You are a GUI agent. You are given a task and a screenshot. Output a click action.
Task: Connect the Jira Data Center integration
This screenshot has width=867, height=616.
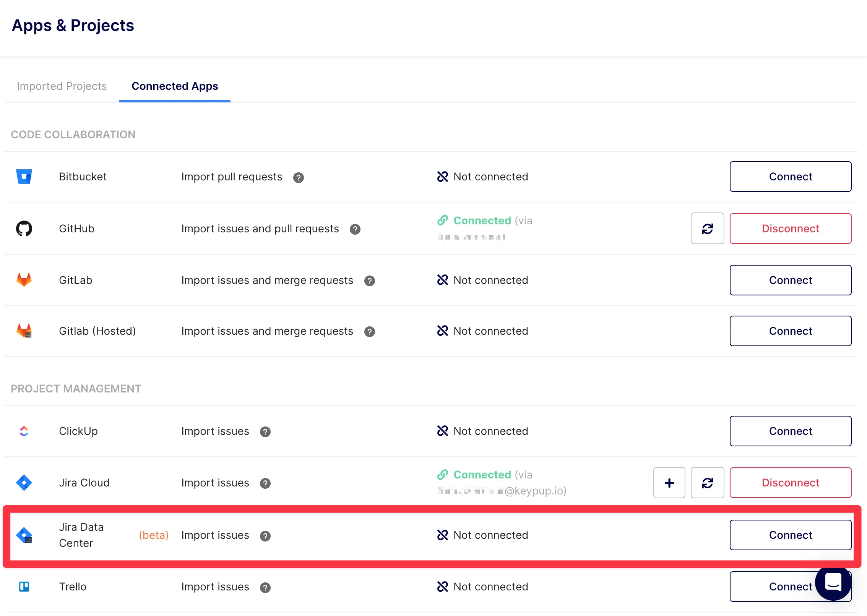[790, 535]
